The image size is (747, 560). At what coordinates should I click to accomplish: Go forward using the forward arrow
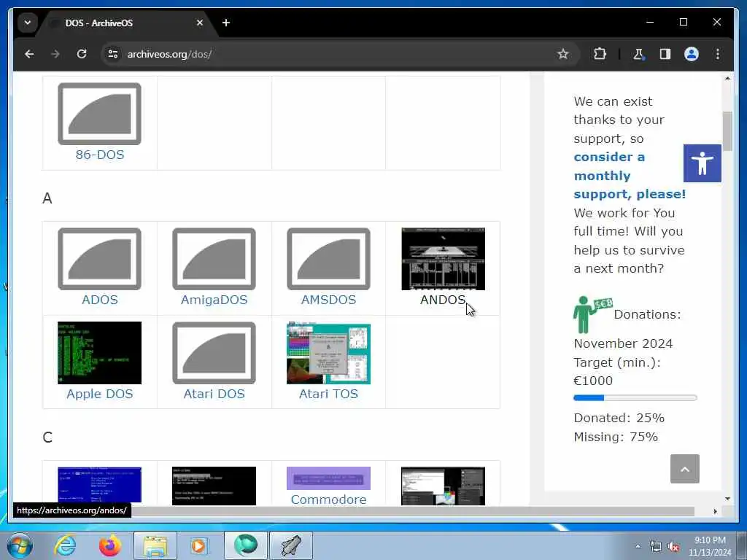tap(55, 54)
